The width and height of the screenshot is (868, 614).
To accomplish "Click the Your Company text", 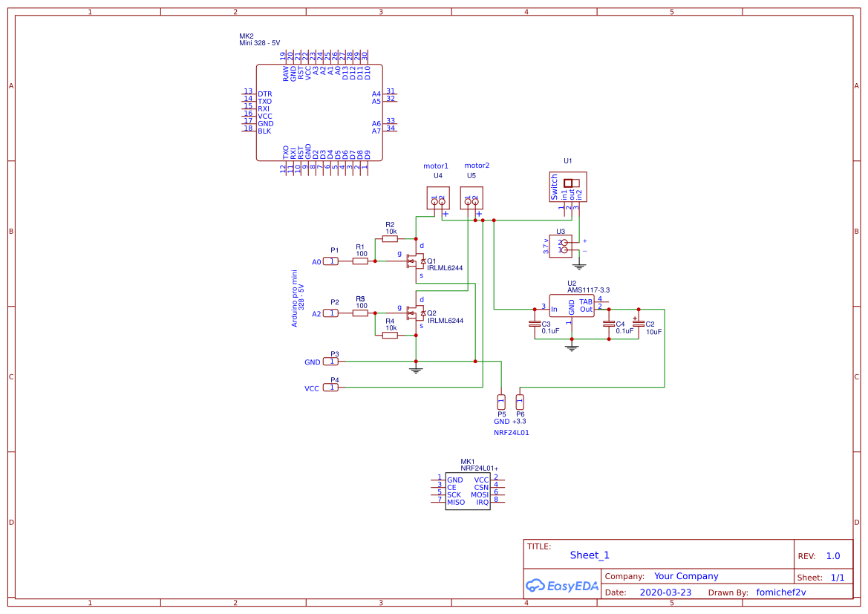I will click(685, 576).
